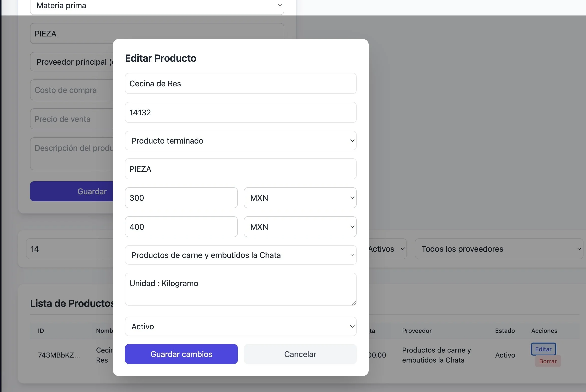Click the textarea resize handle
The height and width of the screenshot is (392, 586).
click(x=354, y=303)
